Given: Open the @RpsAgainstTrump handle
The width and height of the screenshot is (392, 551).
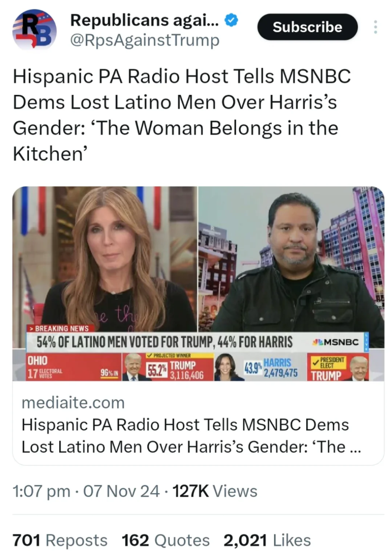Looking at the screenshot, I should tap(145, 40).
